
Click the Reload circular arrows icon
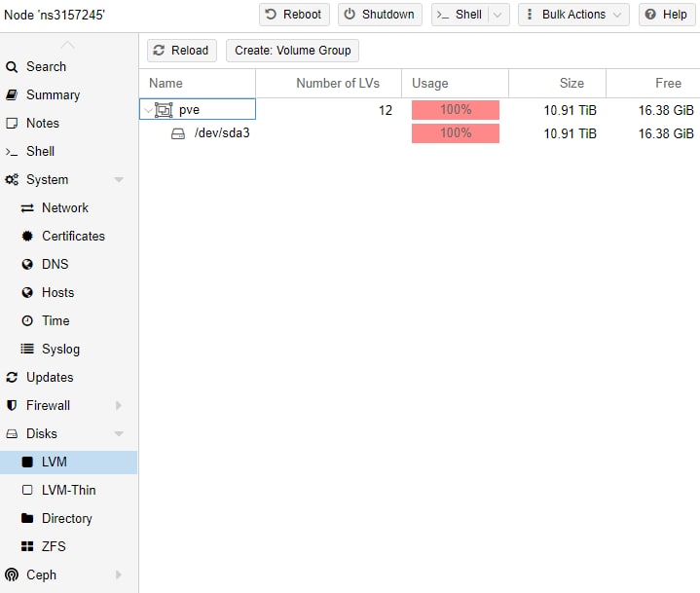[159, 51]
